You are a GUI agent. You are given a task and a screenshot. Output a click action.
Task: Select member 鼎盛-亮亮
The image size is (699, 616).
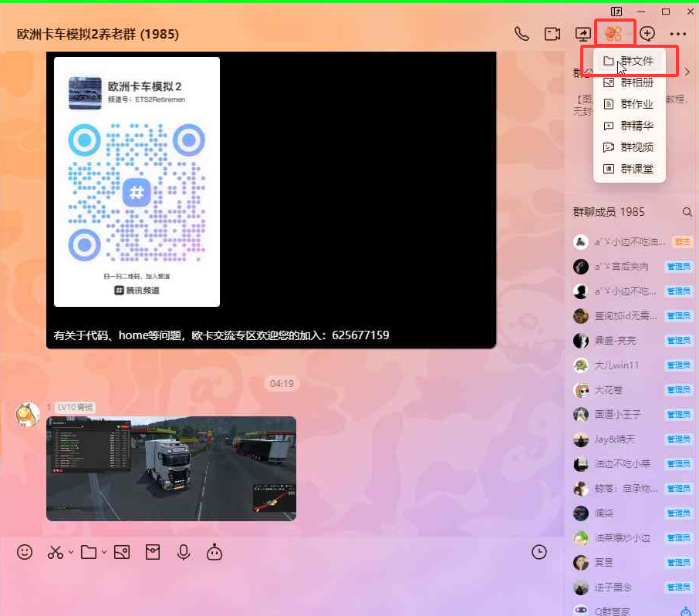click(632, 340)
